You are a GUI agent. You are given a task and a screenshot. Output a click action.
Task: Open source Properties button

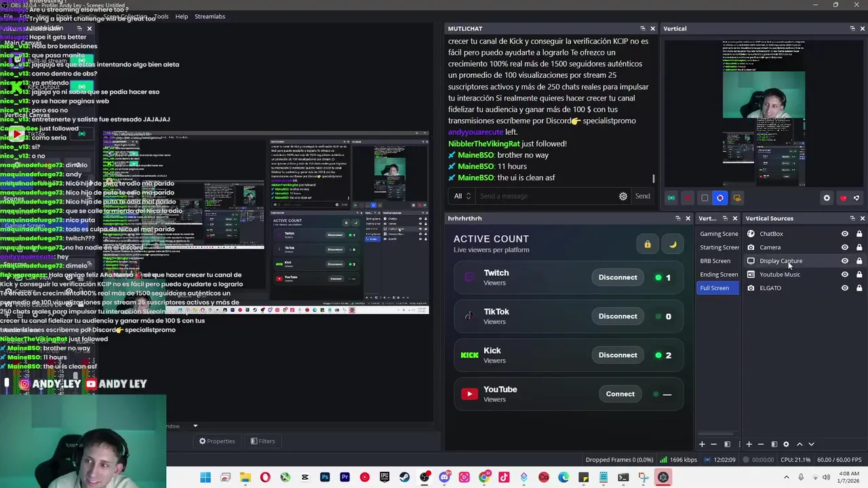(217, 441)
